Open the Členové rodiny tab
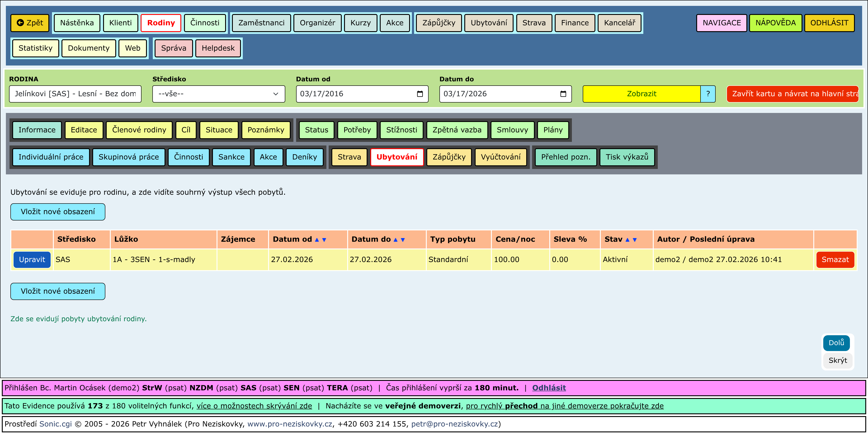This screenshot has height=445, width=868. pos(139,130)
